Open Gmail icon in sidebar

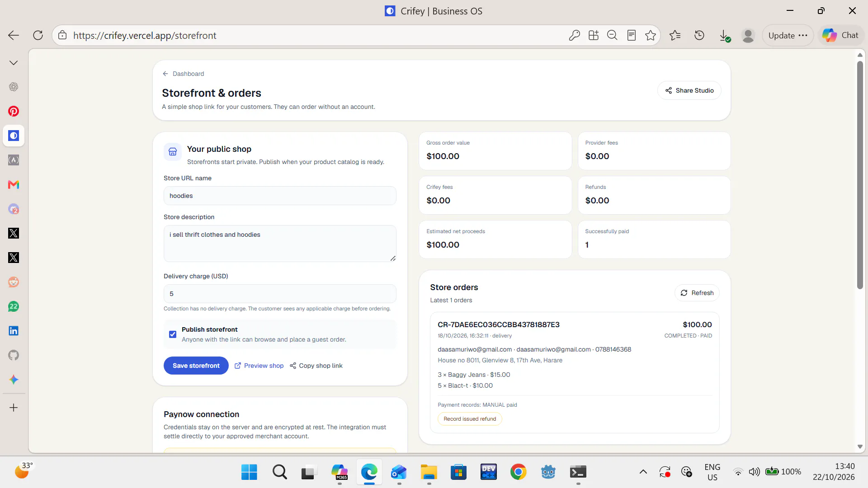click(14, 184)
